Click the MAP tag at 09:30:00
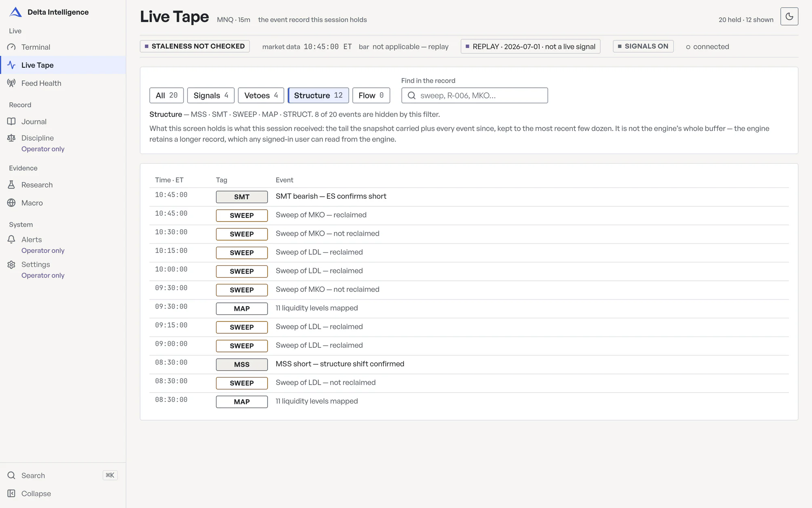The width and height of the screenshot is (812, 508). coord(242,309)
